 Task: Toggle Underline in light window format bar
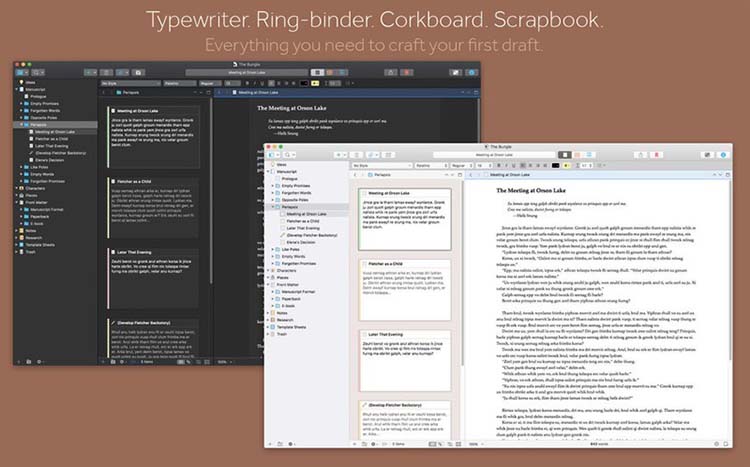point(513,166)
